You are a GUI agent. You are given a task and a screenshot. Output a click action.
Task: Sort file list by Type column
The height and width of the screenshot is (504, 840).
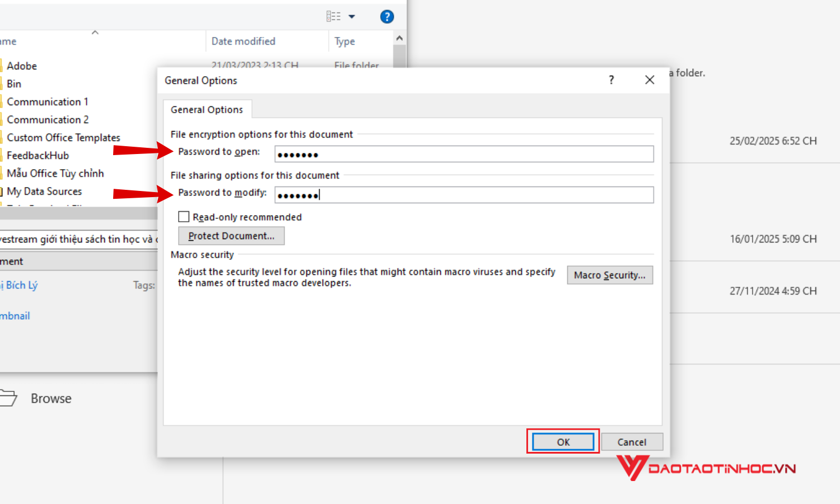point(344,41)
